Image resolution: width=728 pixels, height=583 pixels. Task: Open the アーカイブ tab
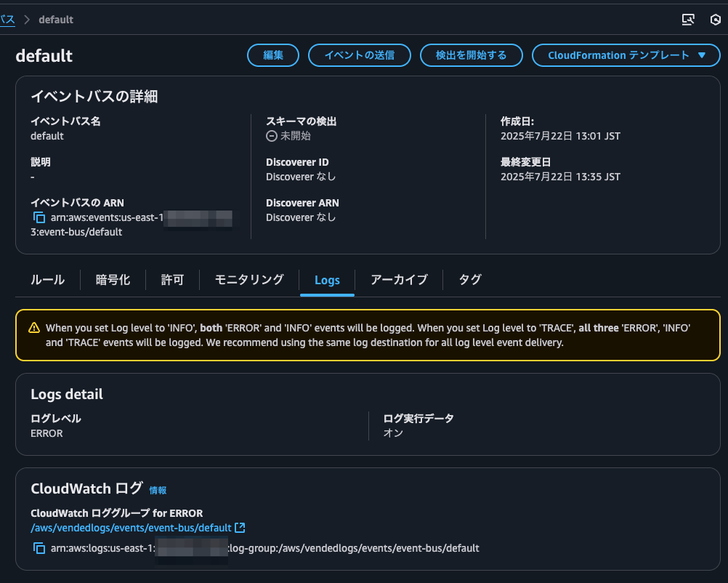coord(399,280)
